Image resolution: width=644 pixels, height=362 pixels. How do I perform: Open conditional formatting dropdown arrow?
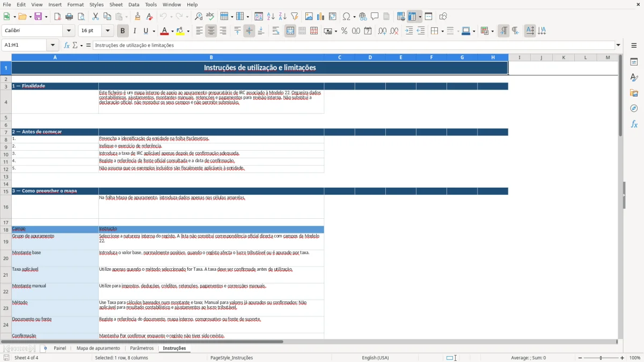click(492, 31)
